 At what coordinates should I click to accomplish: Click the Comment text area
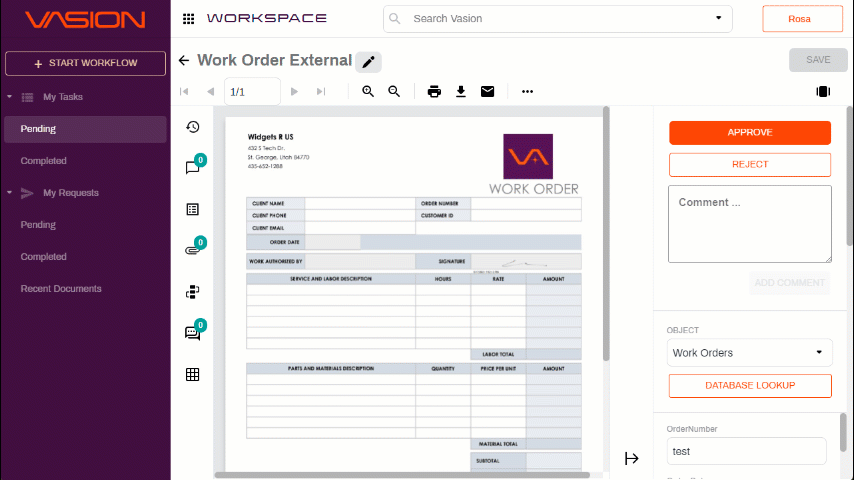(x=749, y=224)
